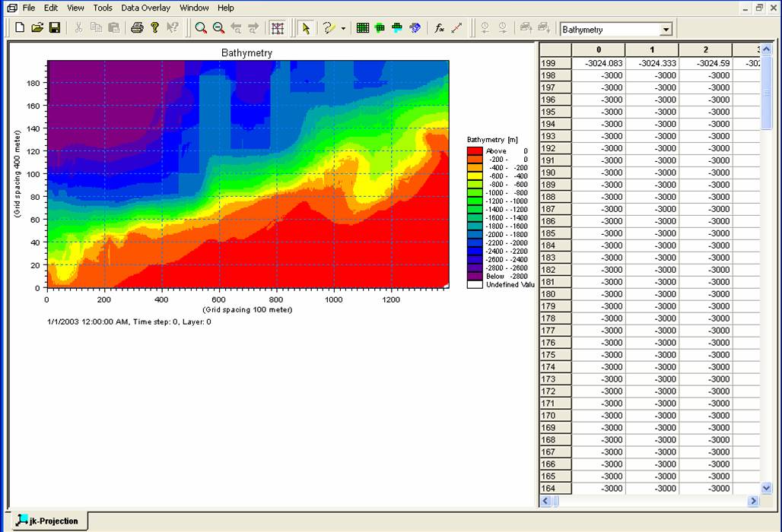782x532 pixels.
Task: Click the red 'Above 0' legend swatch
Action: [x=475, y=151]
